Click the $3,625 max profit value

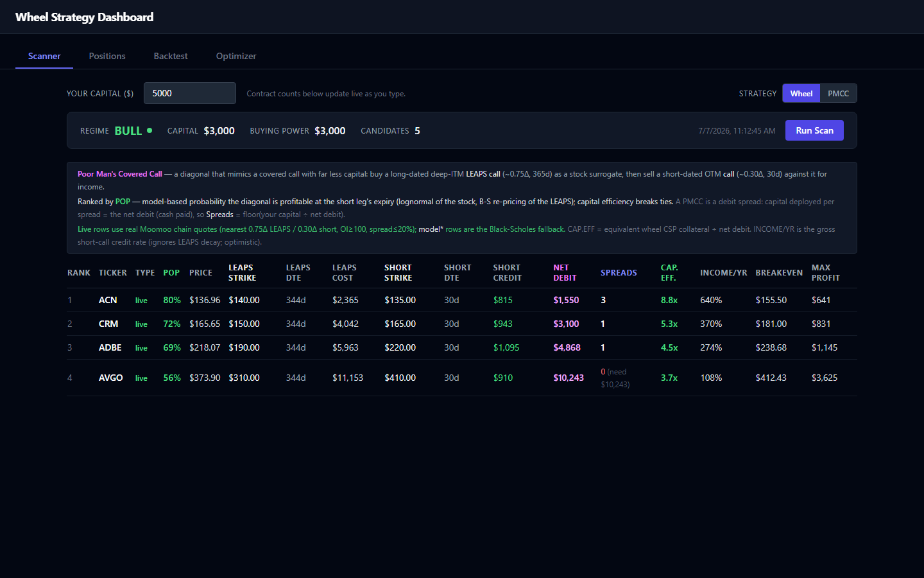point(825,378)
